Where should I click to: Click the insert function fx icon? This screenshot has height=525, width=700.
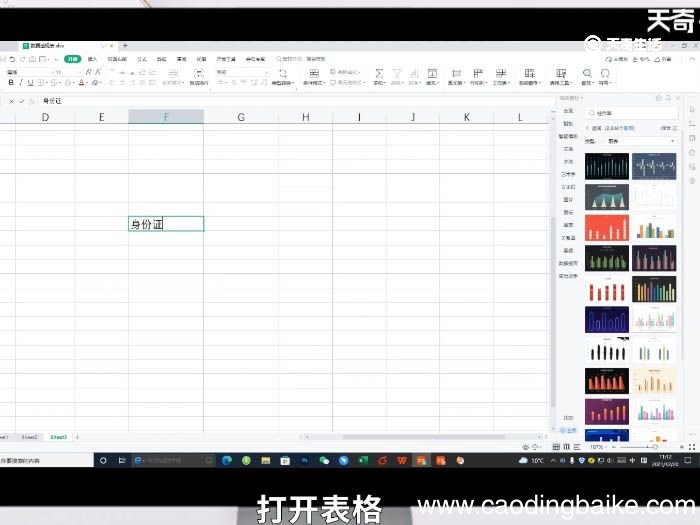(x=32, y=101)
